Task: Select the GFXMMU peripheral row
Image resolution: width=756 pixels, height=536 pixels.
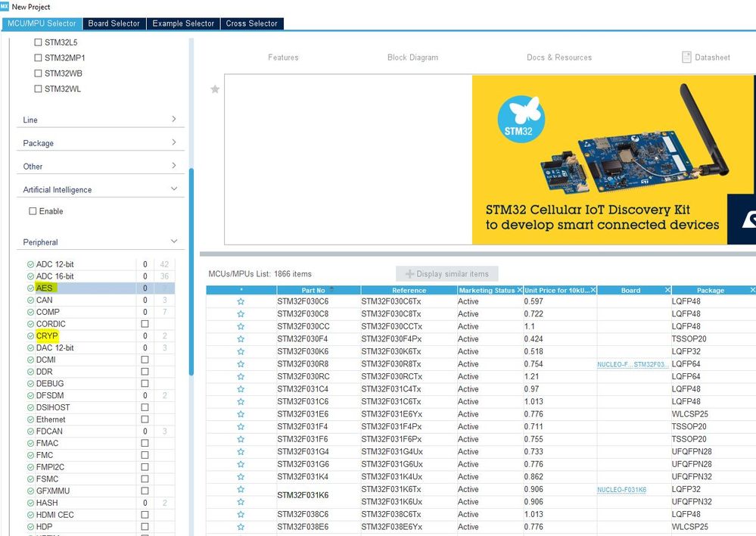Action: click(x=101, y=491)
